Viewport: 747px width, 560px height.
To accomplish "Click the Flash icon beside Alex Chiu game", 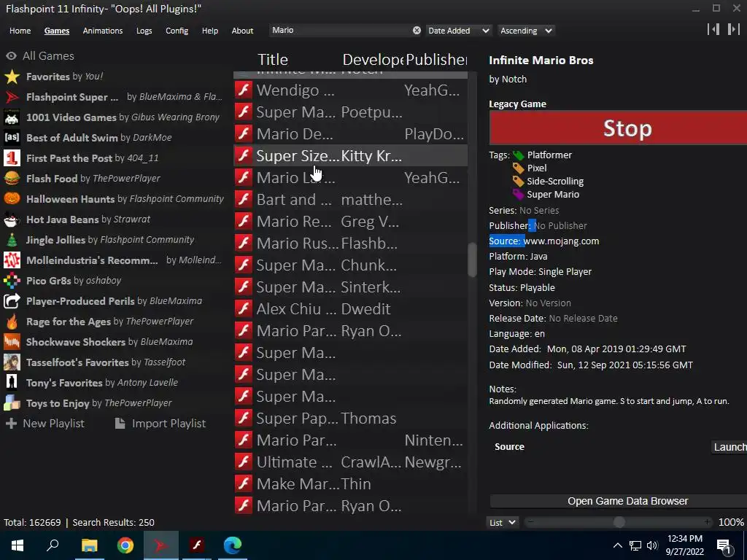I will [244, 308].
